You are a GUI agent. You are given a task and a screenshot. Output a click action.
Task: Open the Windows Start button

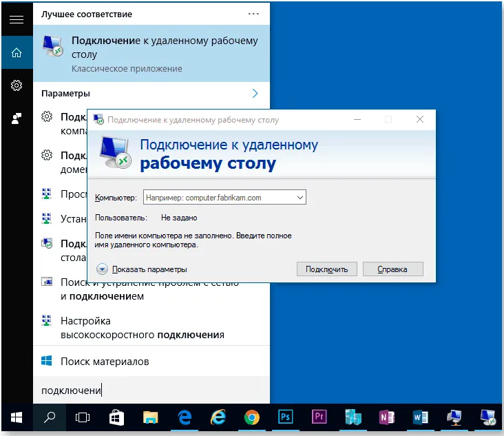point(17,417)
